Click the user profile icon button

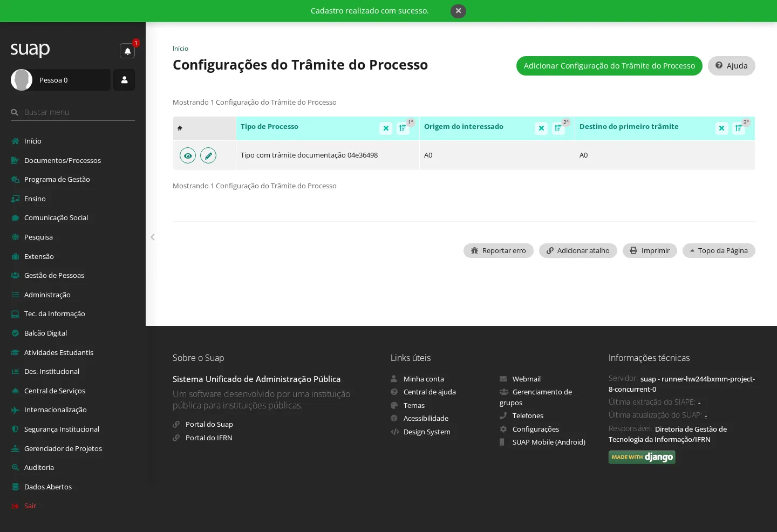pos(124,80)
